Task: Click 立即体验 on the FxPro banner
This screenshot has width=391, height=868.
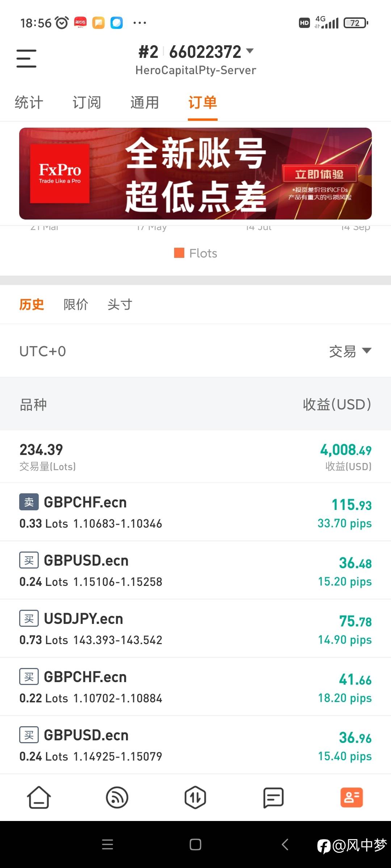Action: 319,174
